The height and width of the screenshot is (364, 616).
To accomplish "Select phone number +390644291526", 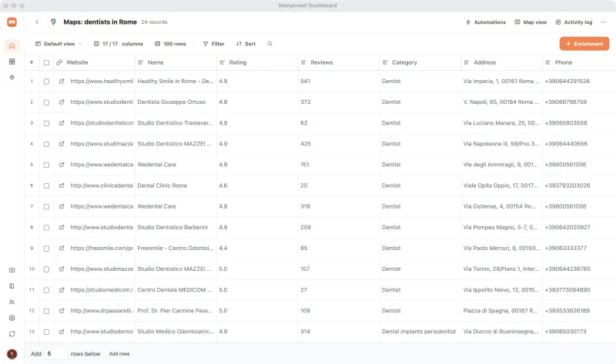I will pos(567,82).
